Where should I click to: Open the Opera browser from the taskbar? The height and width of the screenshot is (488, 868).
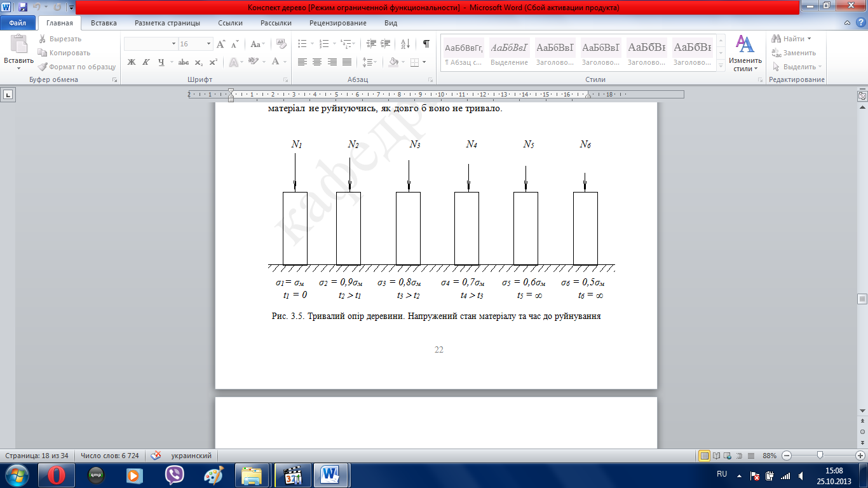coord(57,475)
